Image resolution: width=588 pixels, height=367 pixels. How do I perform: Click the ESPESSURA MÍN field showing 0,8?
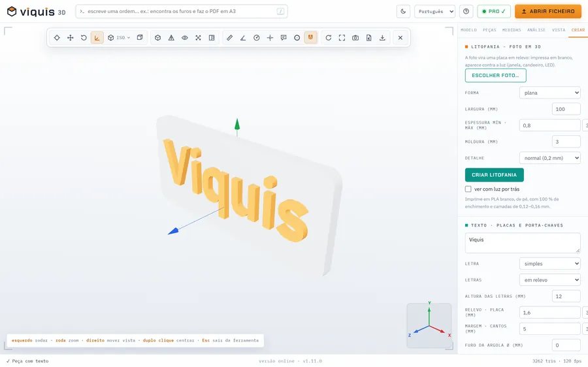549,125
